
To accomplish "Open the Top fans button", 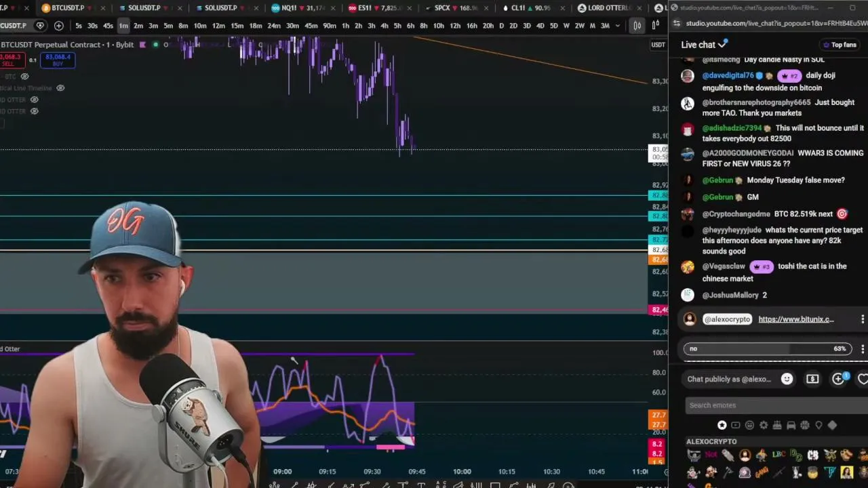I will click(x=840, y=45).
